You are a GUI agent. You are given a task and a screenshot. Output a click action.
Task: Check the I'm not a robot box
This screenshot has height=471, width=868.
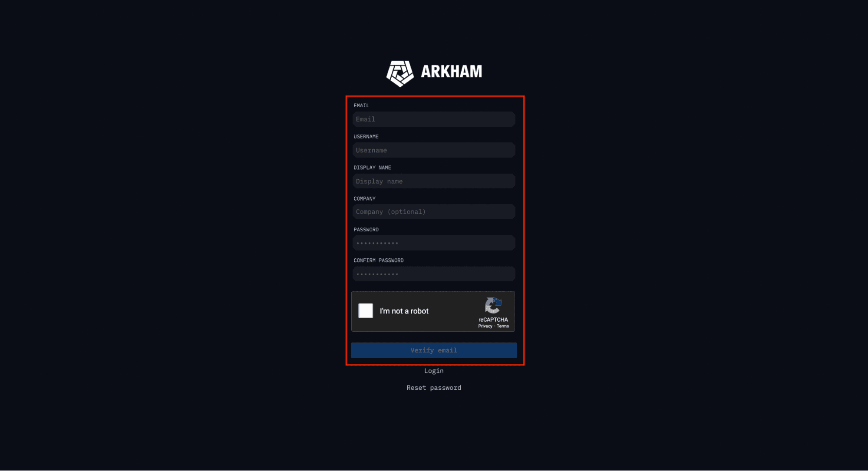(x=366, y=311)
